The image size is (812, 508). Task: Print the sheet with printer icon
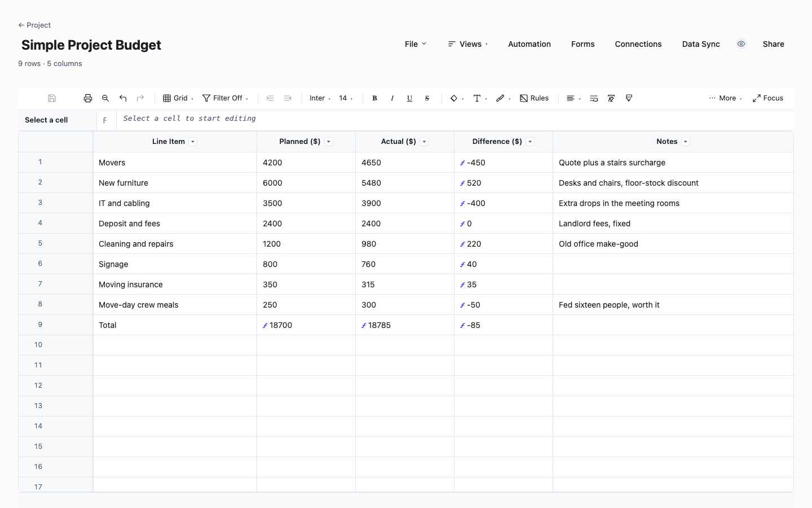pos(88,98)
